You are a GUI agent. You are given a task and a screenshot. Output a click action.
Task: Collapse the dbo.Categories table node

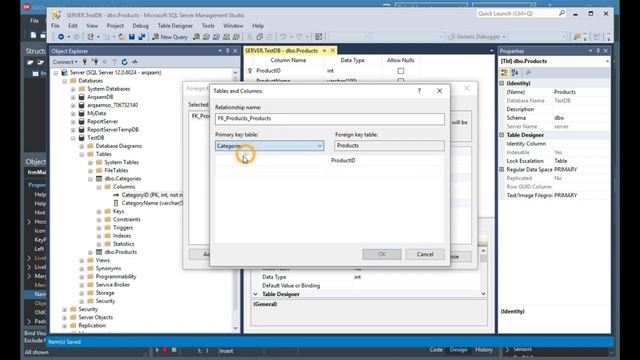tap(90, 179)
